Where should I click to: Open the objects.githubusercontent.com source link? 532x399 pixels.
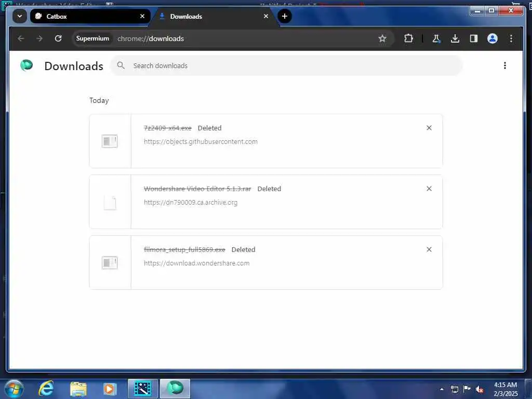tap(201, 141)
